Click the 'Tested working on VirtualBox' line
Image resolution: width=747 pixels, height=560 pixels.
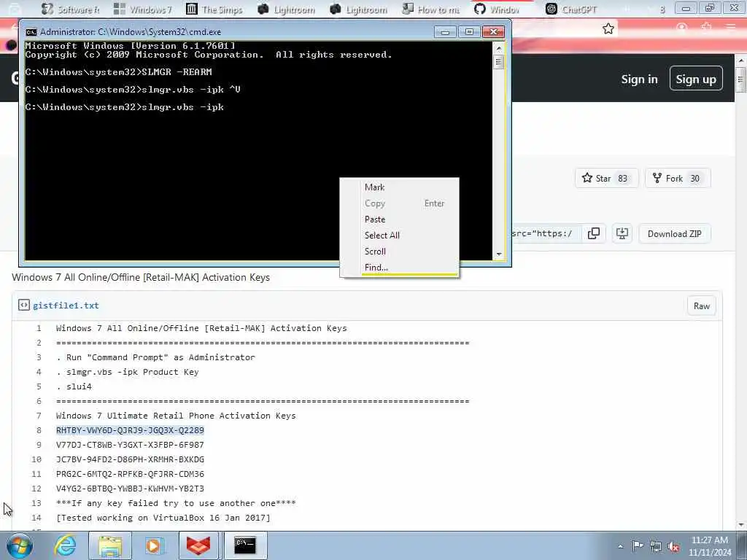tap(163, 518)
